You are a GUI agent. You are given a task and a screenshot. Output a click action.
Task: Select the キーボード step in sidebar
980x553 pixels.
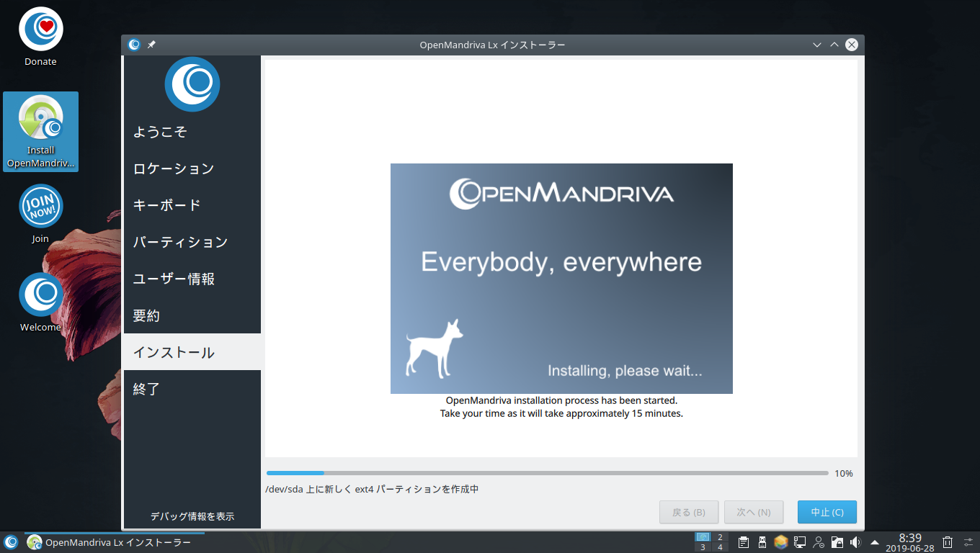[x=192, y=205]
